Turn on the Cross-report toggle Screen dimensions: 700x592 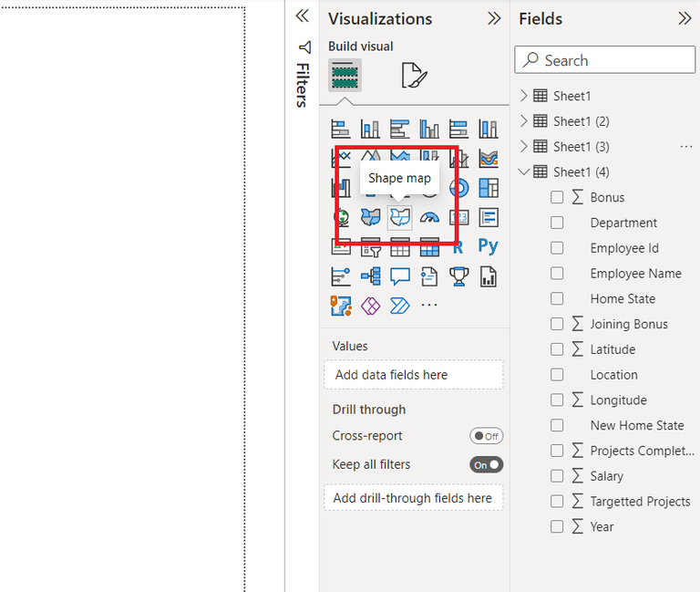pos(486,436)
